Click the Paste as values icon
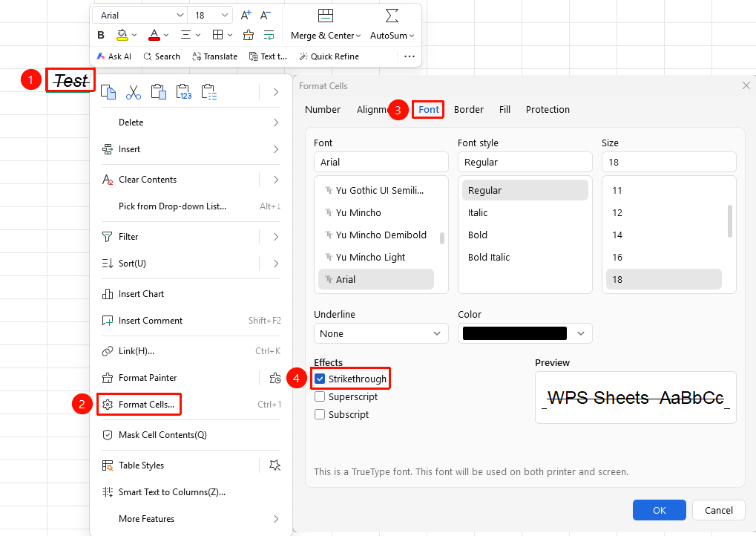Image resolution: width=756 pixels, height=536 pixels. (x=184, y=91)
